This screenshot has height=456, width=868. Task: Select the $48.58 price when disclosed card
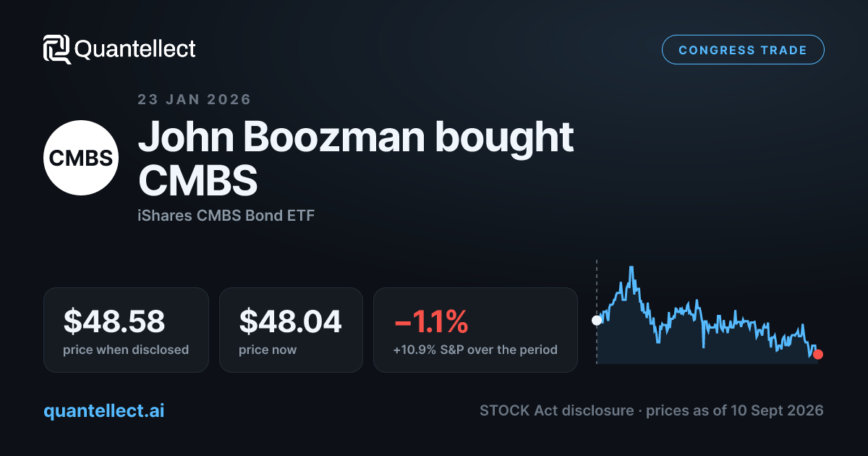coord(126,330)
